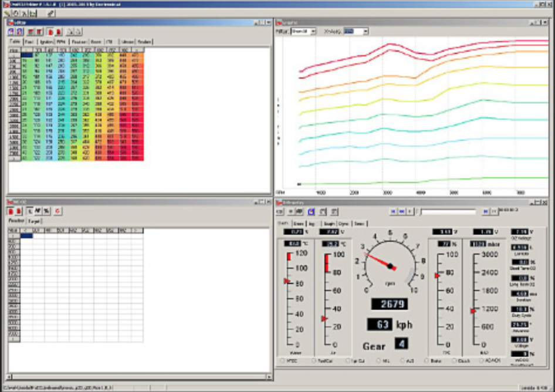
Task: Click the % icon in the O2 window toolbar
Action: [47, 211]
